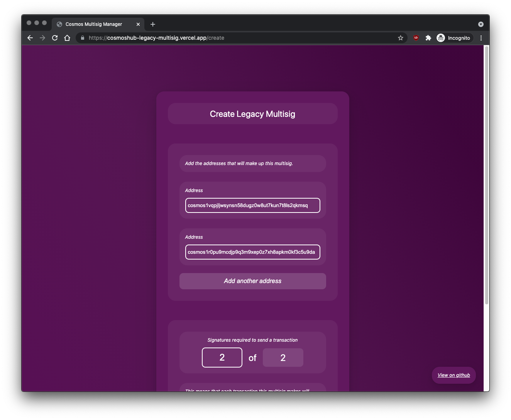The width and height of the screenshot is (511, 420).
Task: Click the padlock icon in the address bar
Action: pyautogui.click(x=82, y=38)
